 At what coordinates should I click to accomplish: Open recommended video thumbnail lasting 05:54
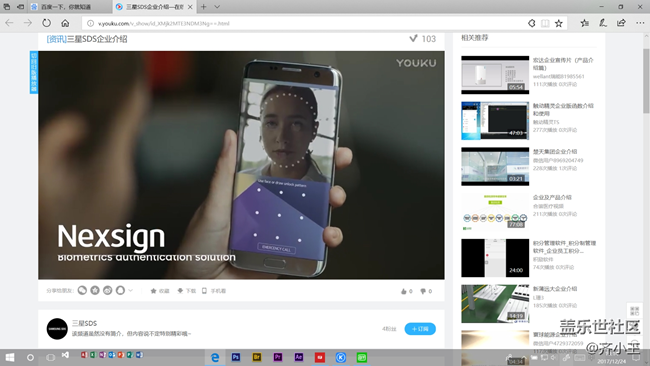coord(495,75)
